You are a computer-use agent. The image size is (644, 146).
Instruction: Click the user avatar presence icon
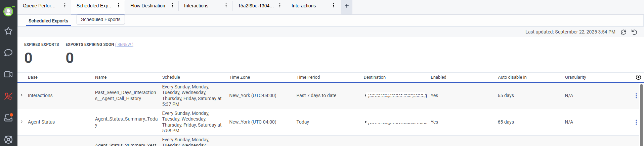click(8, 11)
